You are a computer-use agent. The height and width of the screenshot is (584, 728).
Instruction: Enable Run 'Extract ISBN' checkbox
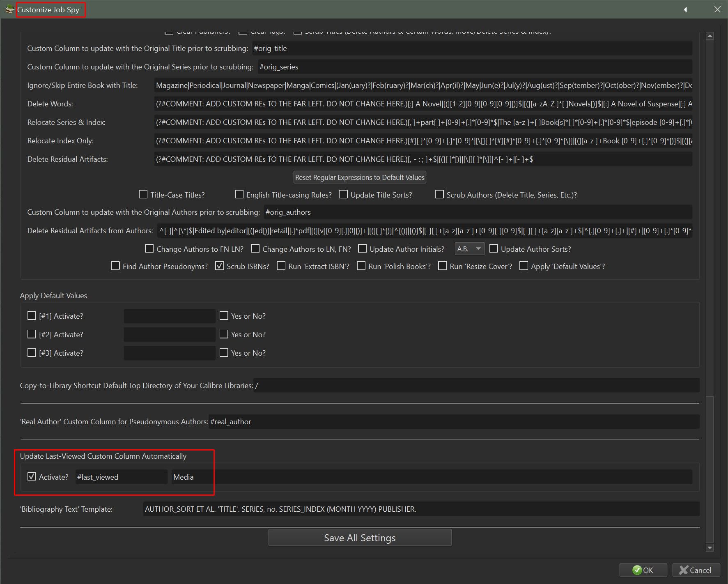(x=281, y=266)
